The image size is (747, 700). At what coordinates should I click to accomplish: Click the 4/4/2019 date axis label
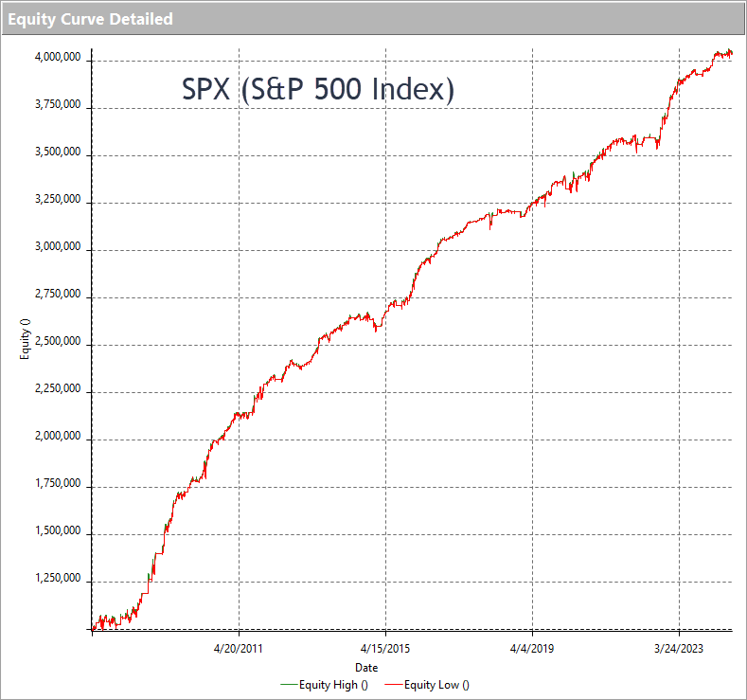click(x=532, y=648)
